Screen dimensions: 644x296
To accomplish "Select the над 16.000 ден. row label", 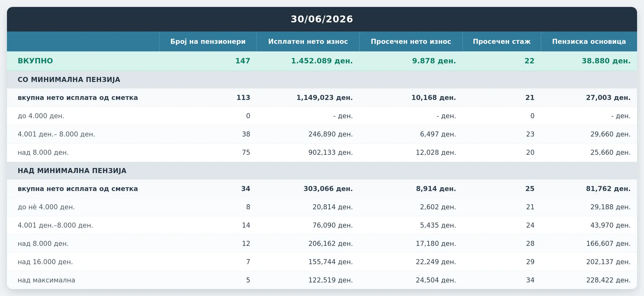I will click(45, 262).
